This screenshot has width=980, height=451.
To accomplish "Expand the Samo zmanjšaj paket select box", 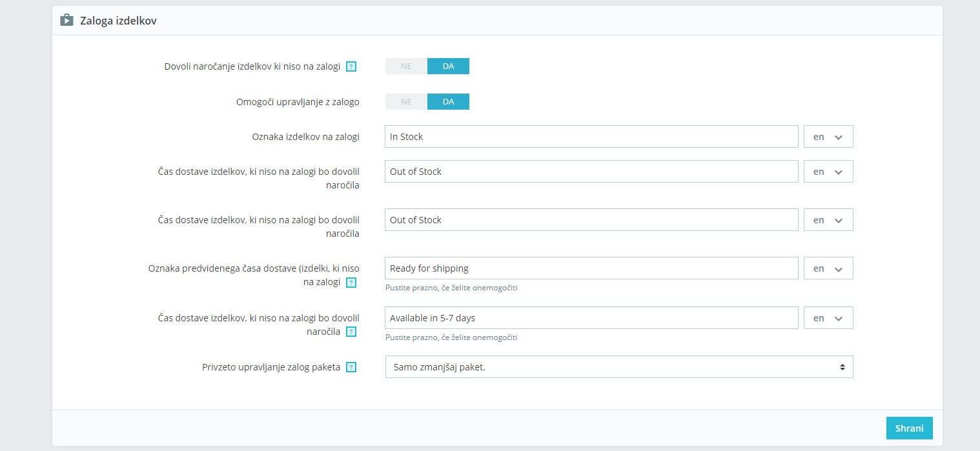I will point(618,367).
